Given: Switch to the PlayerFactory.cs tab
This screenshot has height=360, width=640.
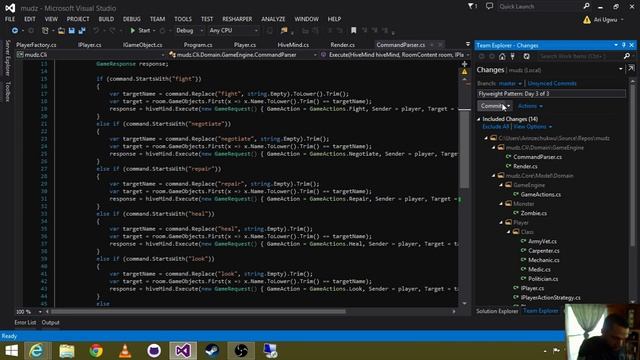Looking at the screenshot, I should coord(36,45).
